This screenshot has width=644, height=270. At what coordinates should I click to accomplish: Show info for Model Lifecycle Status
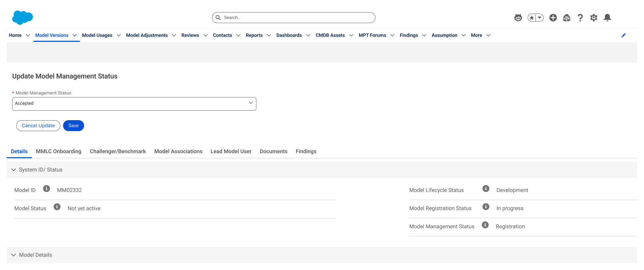[486, 188]
